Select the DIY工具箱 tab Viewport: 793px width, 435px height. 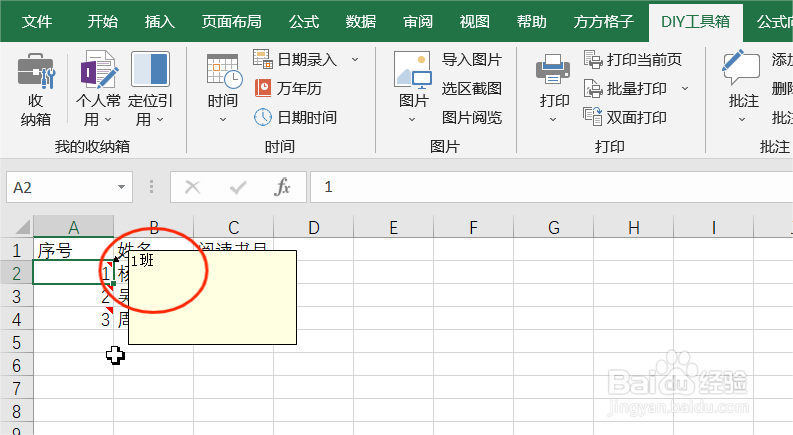[695, 21]
